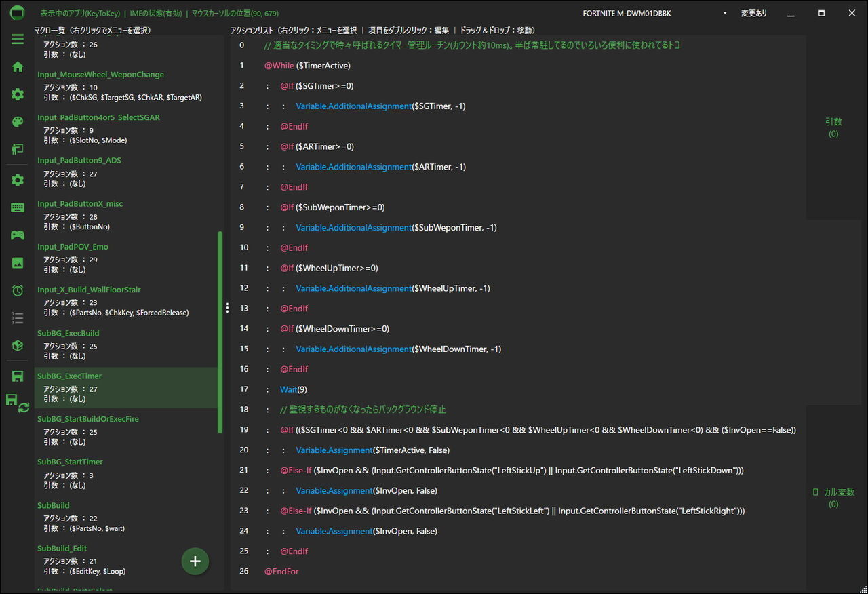
Task: Click the green add macro plus button
Action: [x=195, y=561]
